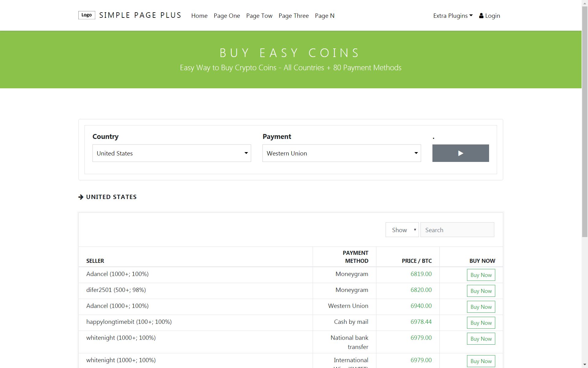Click the table Search input field
This screenshot has width=588, height=368.
click(457, 230)
